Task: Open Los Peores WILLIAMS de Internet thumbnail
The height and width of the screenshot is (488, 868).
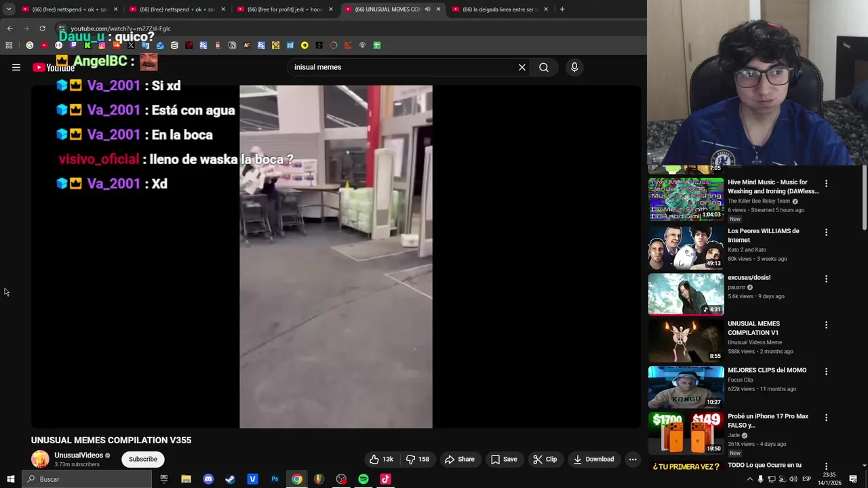Action: 686,247
